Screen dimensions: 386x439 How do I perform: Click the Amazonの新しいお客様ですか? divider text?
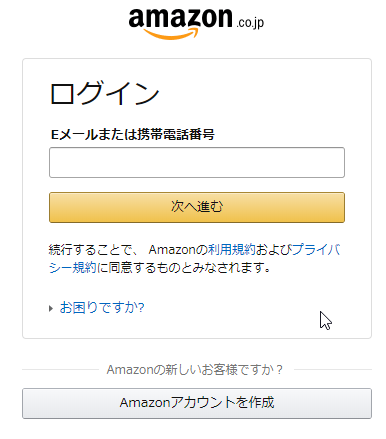[195, 369]
